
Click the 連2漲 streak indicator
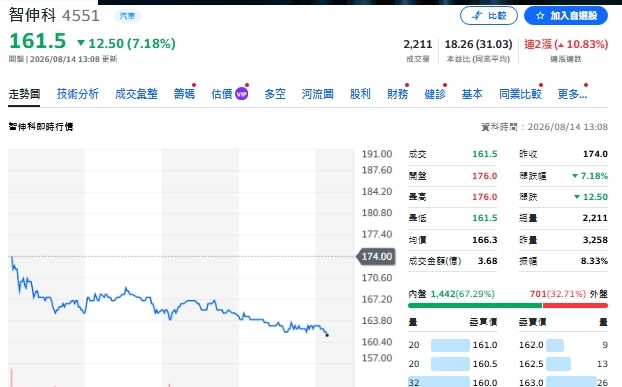tap(566, 44)
